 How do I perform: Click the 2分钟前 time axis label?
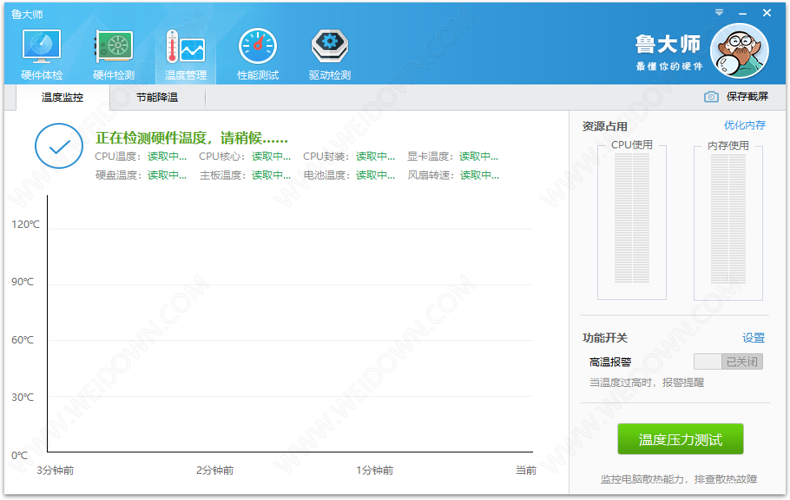pos(215,470)
